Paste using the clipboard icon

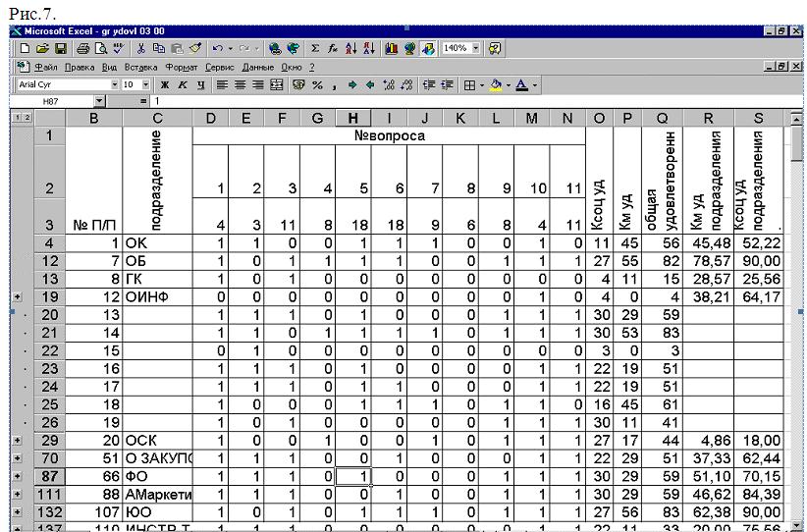(177, 49)
